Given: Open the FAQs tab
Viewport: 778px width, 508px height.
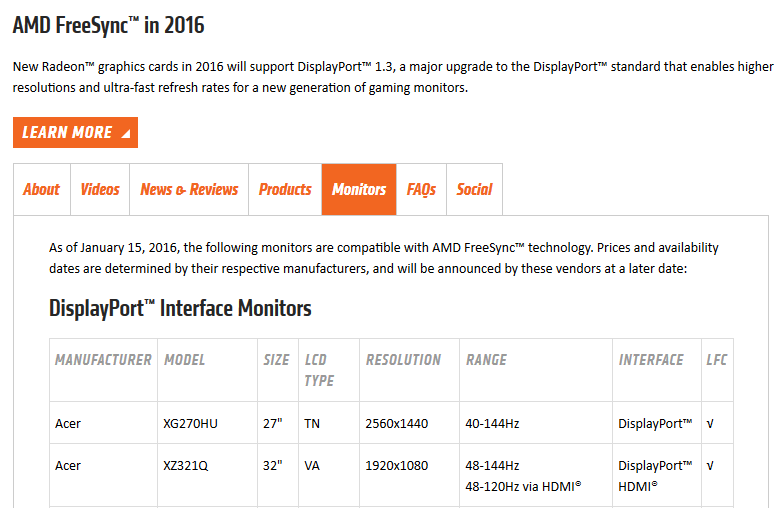Looking at the screenshot, I should coord(421,190).
